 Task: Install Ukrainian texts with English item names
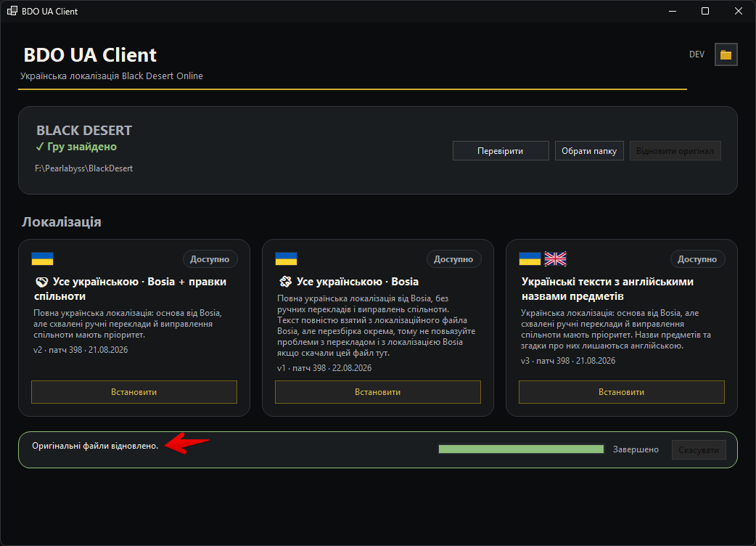coord(622,392)
